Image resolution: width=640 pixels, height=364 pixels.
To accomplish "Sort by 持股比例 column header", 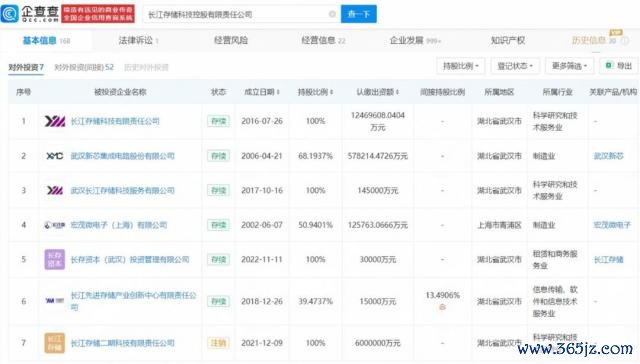I will click(315, 92).
